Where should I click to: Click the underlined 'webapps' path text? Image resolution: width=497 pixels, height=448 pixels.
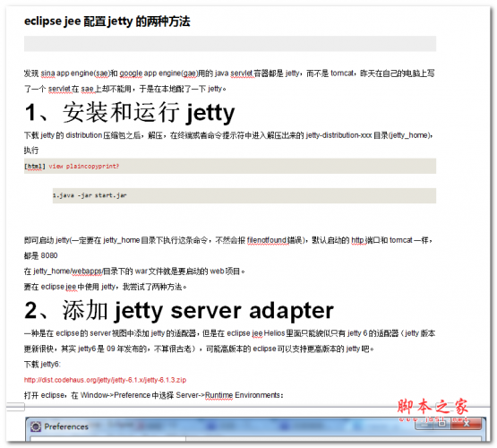coord(87,271)
